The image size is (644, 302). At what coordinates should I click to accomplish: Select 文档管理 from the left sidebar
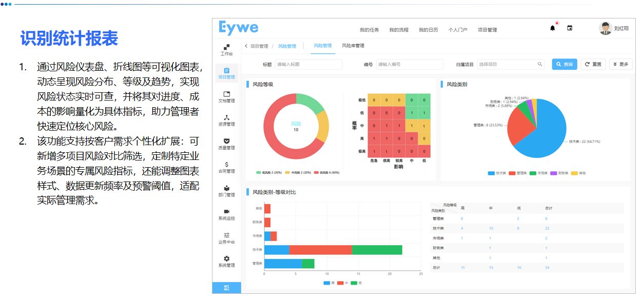226,97
